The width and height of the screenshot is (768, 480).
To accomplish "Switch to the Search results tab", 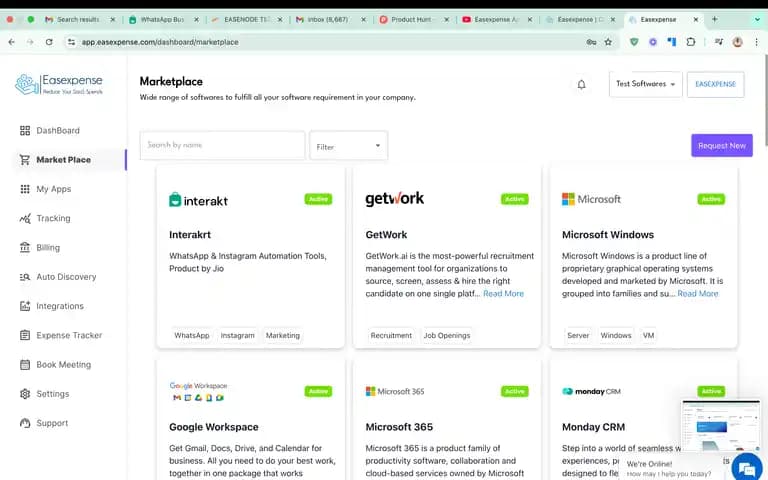I will (77, 20).
